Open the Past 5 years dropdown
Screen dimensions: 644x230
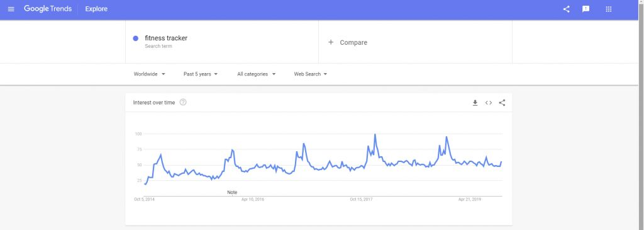[201, 74]
